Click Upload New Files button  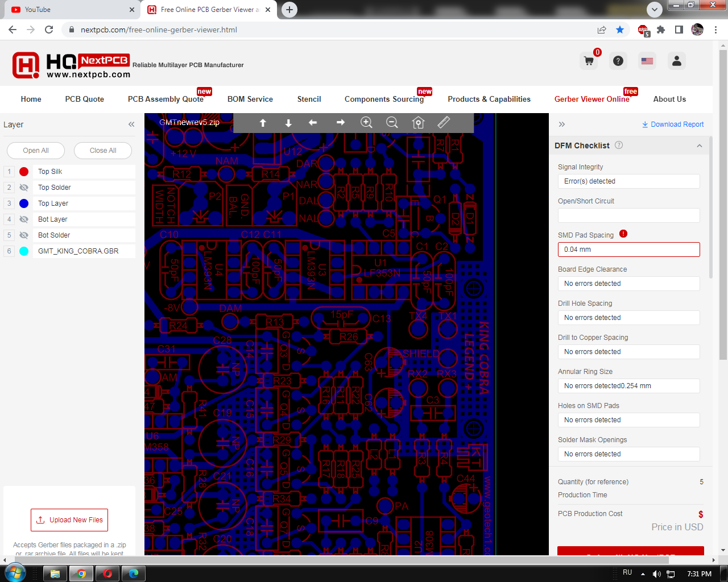coord(69,520)
